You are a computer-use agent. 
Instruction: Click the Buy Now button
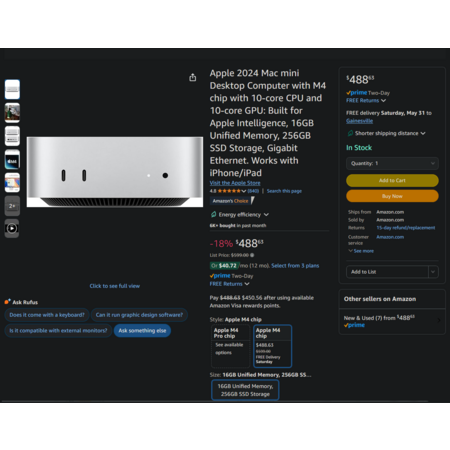[392, 196]
